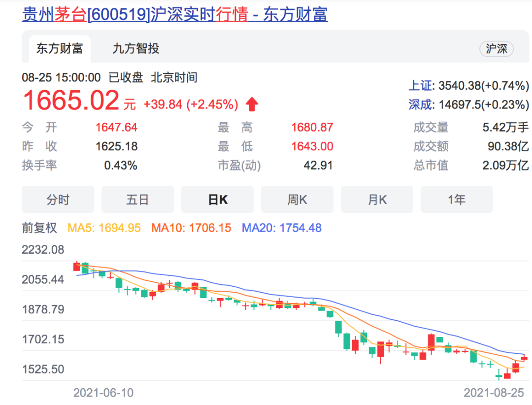Click the 总市值 value 2.09万亿
The image size is (532, 405).
point(505,166)
